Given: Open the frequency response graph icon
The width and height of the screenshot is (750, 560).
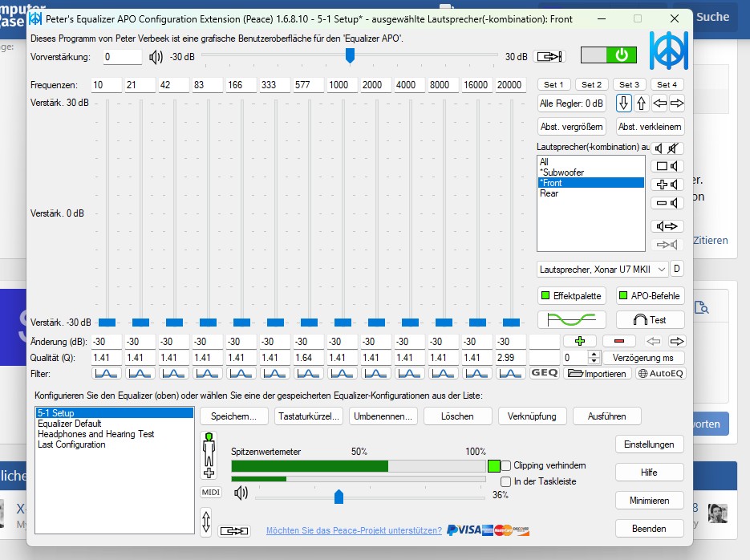Looking at the screenshot, I should pyautogui.click(x=572, y=319).
